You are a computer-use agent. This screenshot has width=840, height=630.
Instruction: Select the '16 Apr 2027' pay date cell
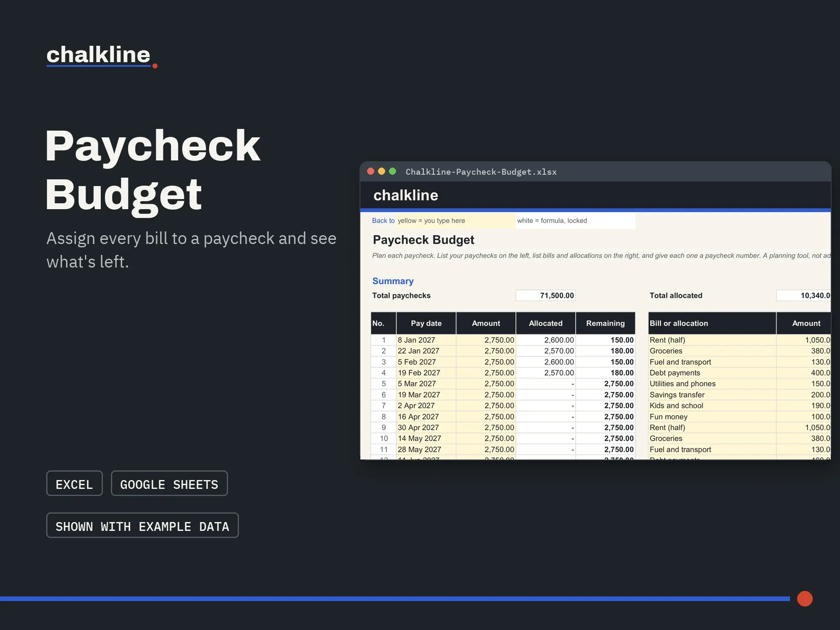[426, 417]
